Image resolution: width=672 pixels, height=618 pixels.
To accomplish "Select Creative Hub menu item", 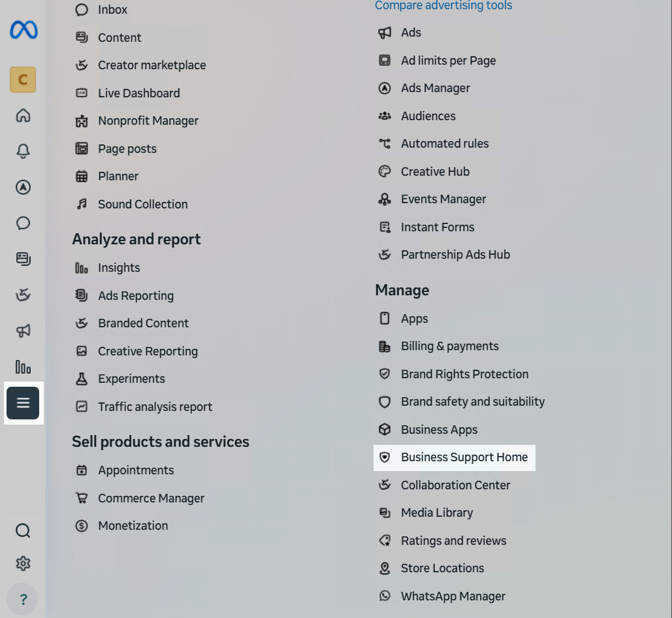I will click(435, 172).
